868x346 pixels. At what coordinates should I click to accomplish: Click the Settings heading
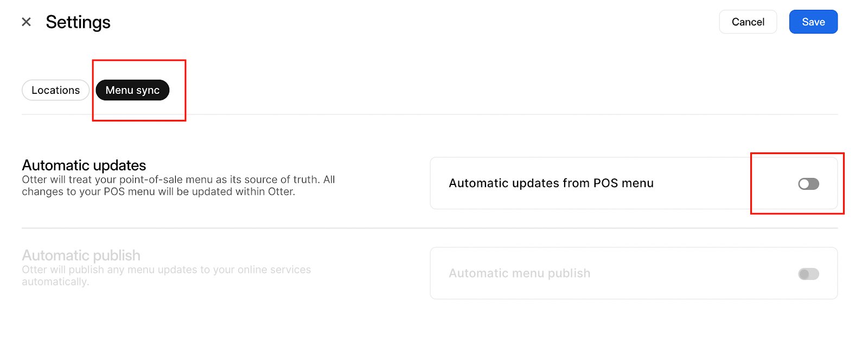click(x=78, y=22)
